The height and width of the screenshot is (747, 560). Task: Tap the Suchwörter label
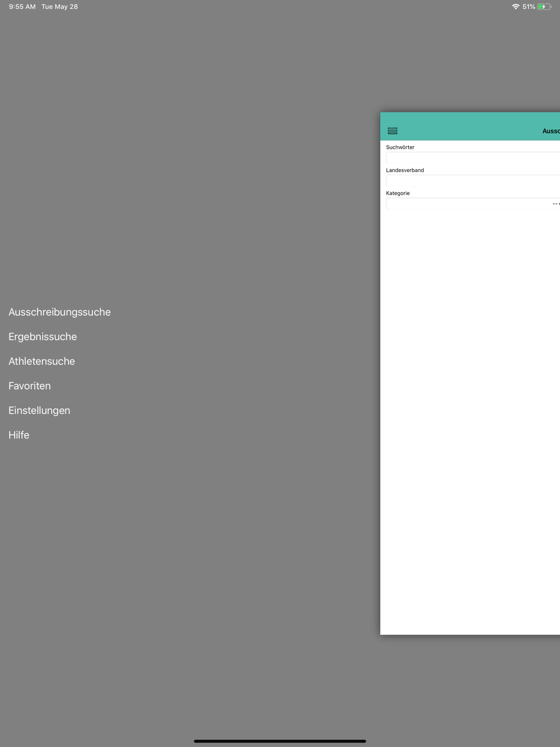400,147
